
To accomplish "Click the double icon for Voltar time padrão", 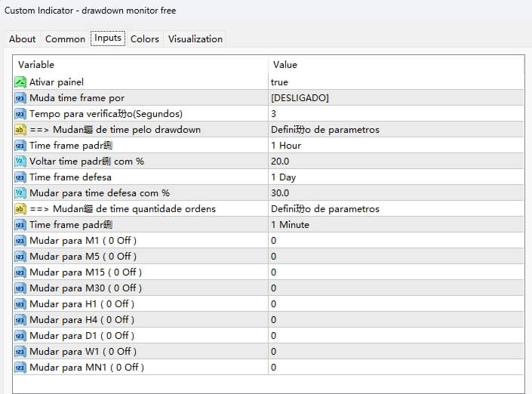I will [20, 162].
